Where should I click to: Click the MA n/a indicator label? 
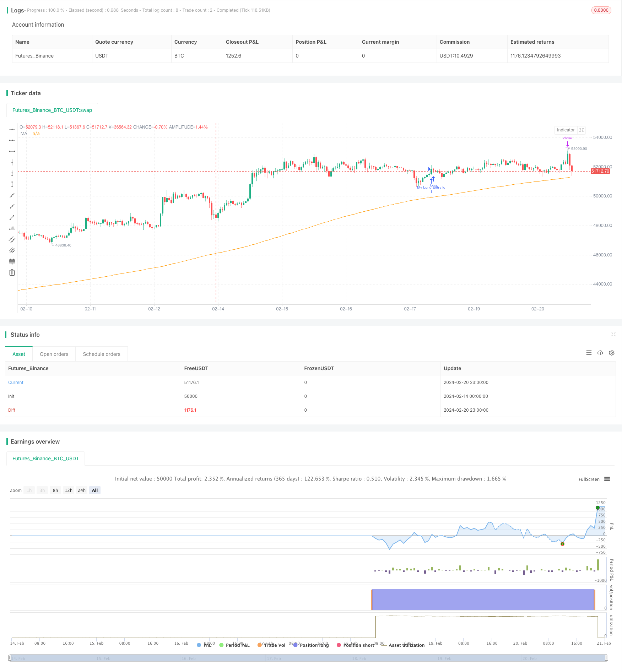(x=30, y=134)
